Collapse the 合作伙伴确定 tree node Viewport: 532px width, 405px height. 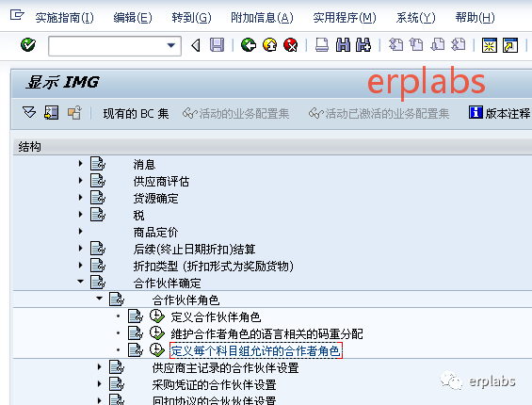[x=80, y=282]
